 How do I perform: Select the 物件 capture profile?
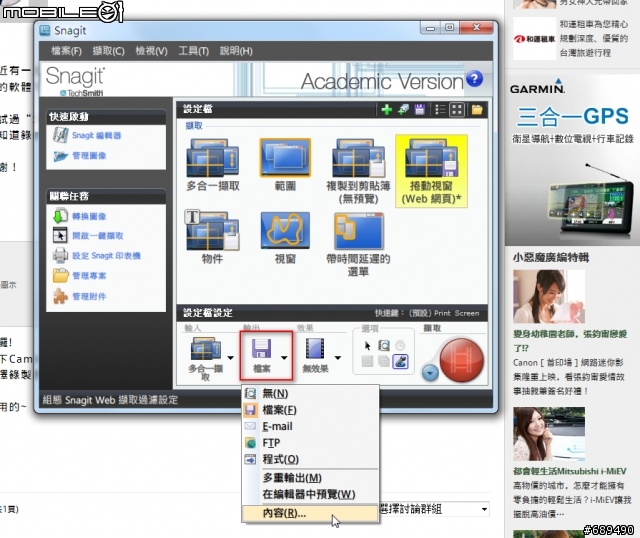(212, 237)
